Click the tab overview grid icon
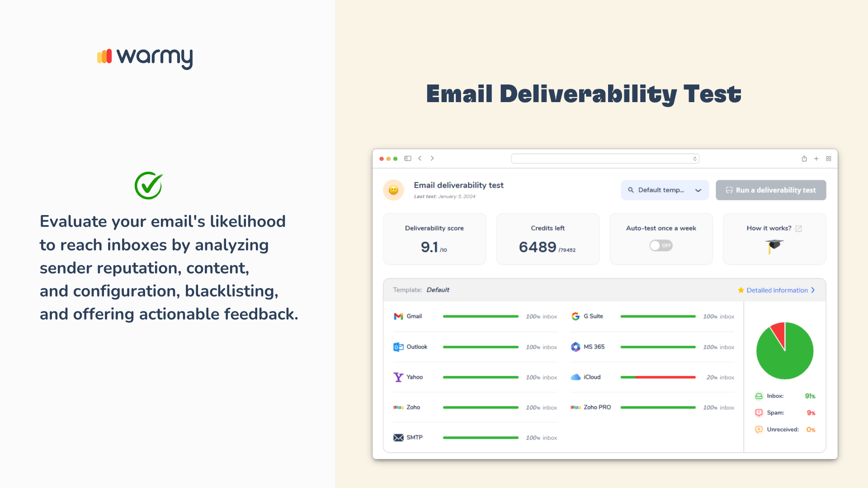The height and width of the screenshot is (488, 868). (829, 159)
